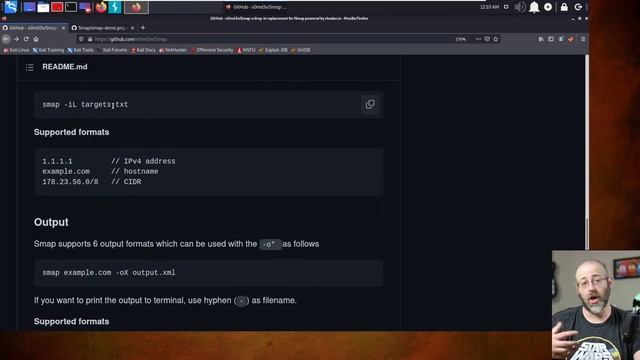640x360 pixels.
Task: Go forward one page in Firefox
Action: 16,39
